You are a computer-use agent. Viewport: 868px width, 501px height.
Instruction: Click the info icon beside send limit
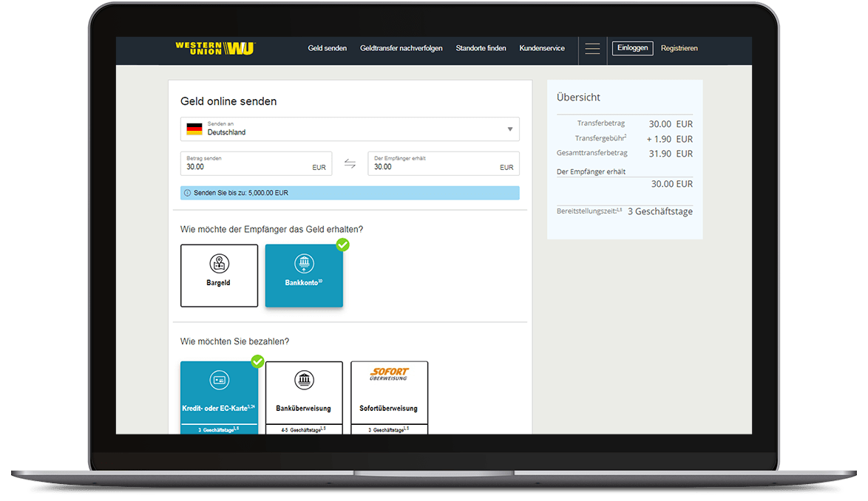(x=187, y=193)
